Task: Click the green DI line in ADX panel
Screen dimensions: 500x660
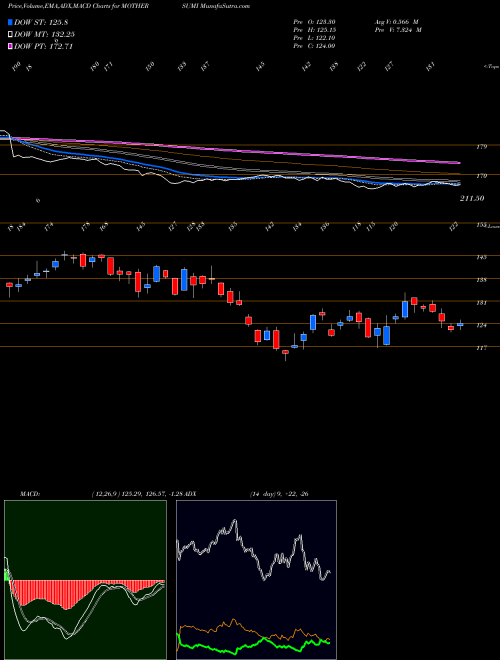Action: (253, 646)
